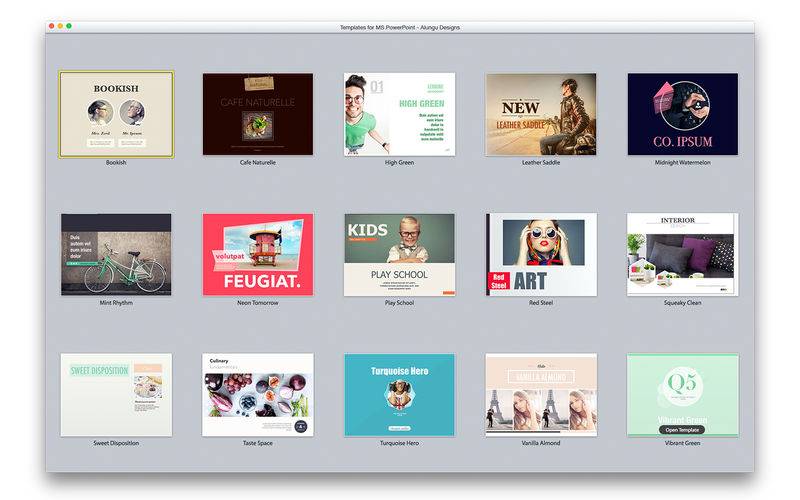This screenshot has height=500, width=800.
Task: Choose the Neon Tomorrow template
Action: pyautogui.click(x=258, y=254)
